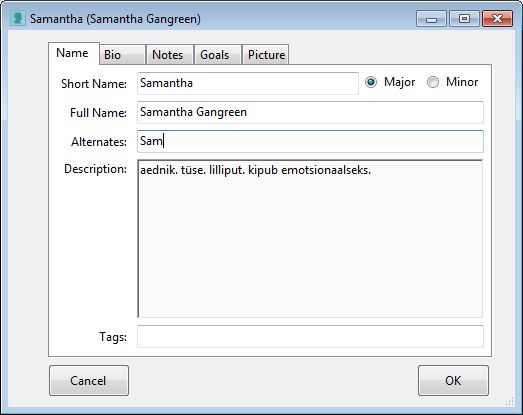Select the Major character radio button
Image resolution: width=523 pixels, height=415 pixels.
(371, 82)
